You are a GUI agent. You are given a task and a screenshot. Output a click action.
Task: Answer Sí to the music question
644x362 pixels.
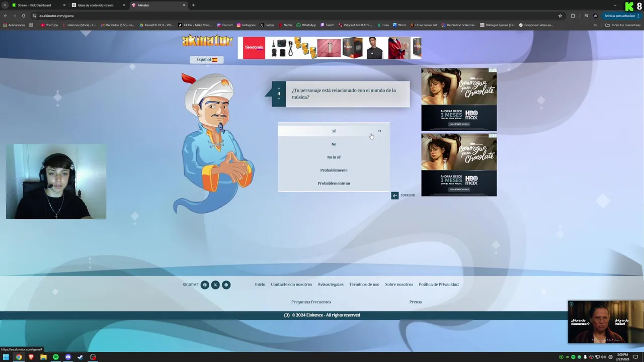point(334,131)
